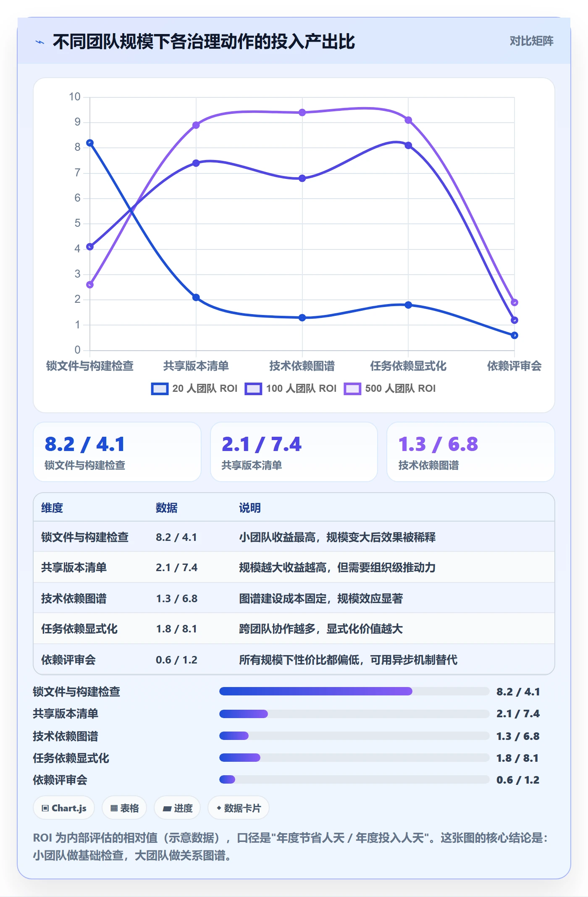588x897 pixels.
Task: Select the 任务依赖显式化 table row name
Action: pos(79,629)
